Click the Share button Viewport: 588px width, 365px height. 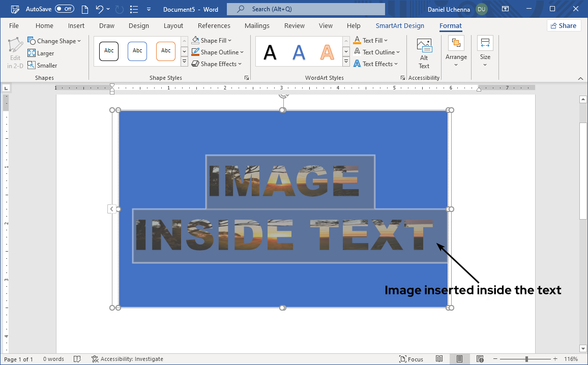564,25
